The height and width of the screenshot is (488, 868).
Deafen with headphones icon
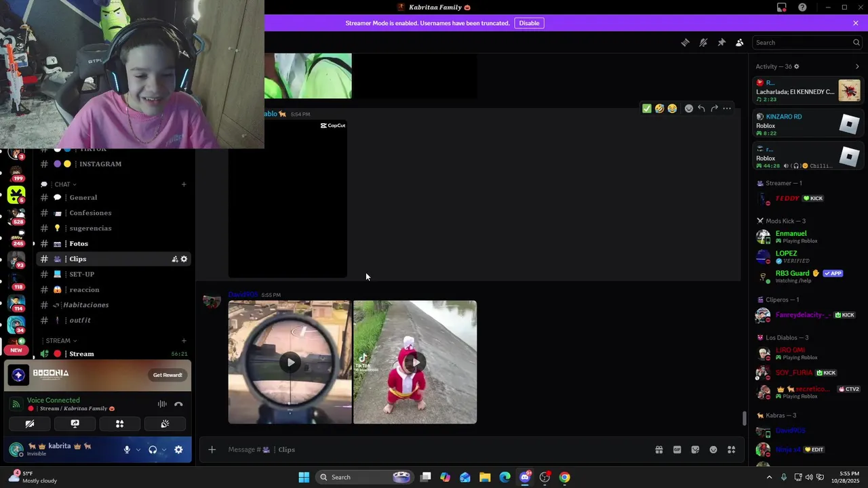153,449
